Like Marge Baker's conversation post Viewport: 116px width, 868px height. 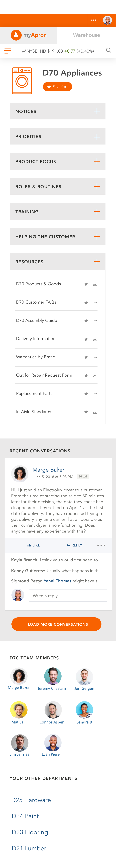pos(34,545)
